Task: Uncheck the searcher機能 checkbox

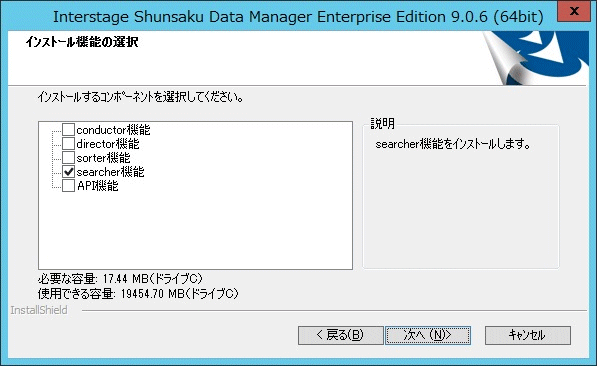Action: [x=68, y=172]
